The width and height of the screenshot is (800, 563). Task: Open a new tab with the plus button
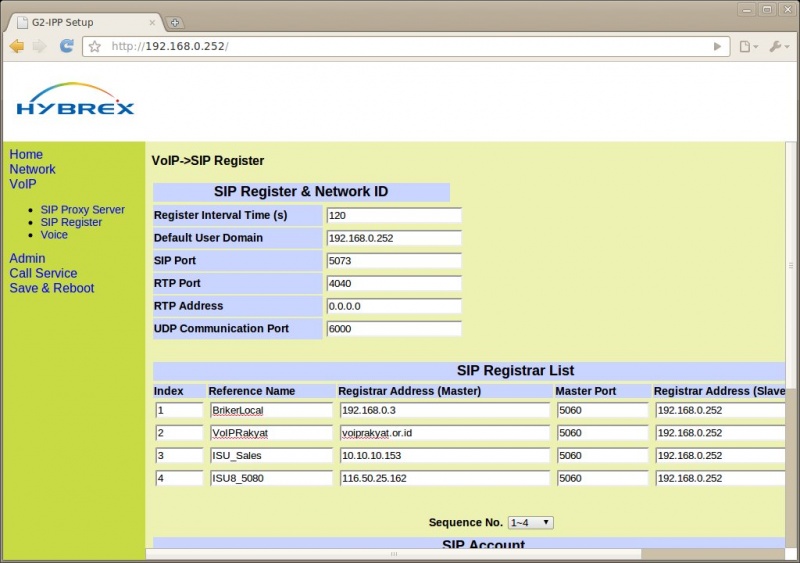175,22
